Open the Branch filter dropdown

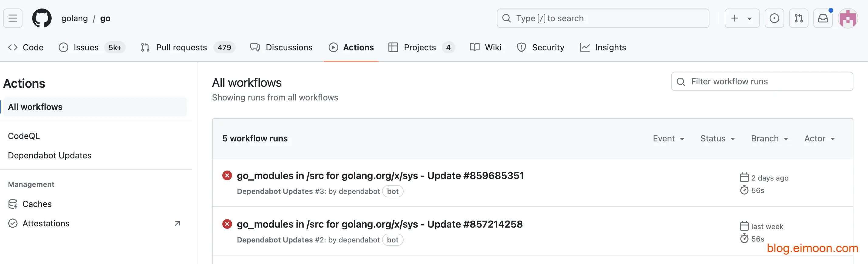click(x=769, y=138)
